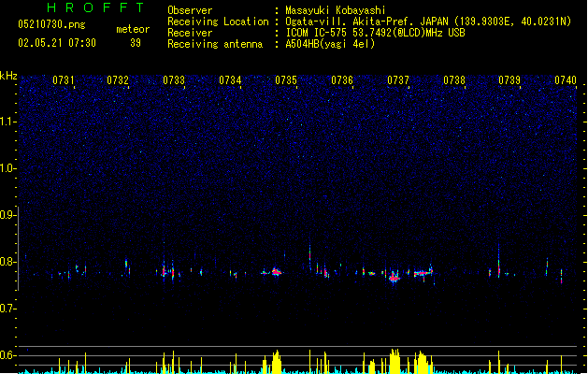The width and height of the screenshot is (588, 374).
Task: Click the 0740 time marker
Action: (x=566, y=80)
